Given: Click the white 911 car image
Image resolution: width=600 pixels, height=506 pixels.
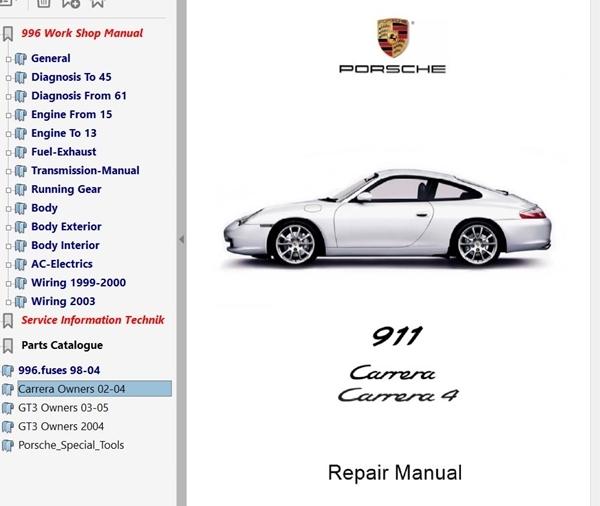Looking at the screenshot, I should (x=387, y=219).
